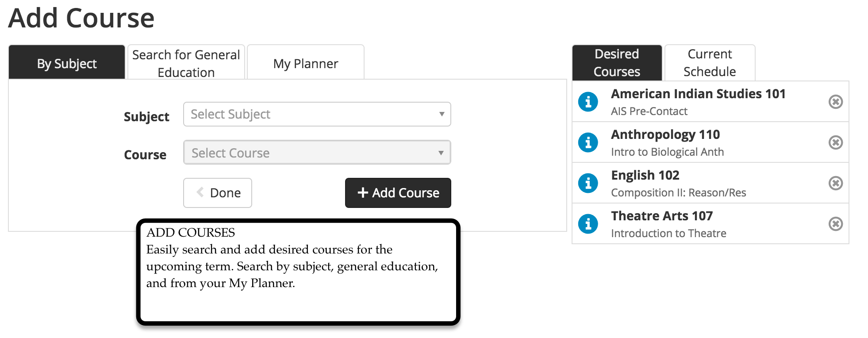868x338 pixels.
Task: Select the English 102 course title
Action: pos(645,175)
